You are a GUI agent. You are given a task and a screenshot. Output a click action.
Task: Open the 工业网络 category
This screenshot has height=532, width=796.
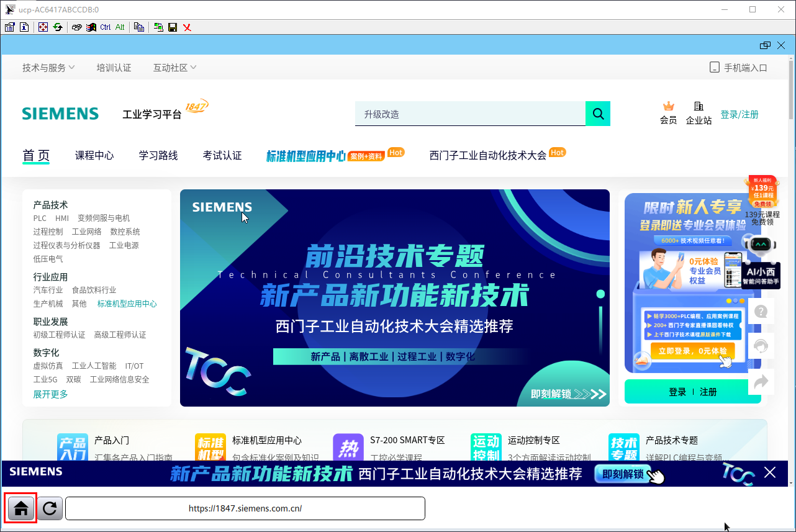pos(87,232)
